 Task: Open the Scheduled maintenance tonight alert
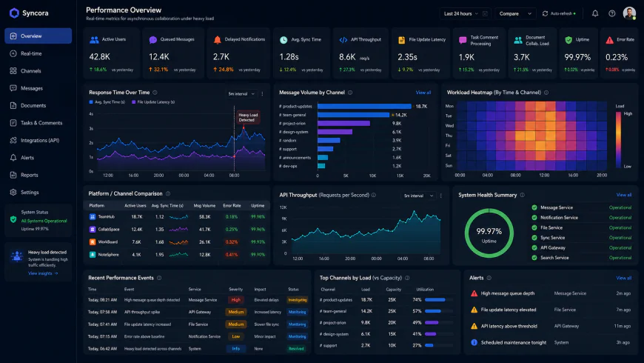pos(550,342)
